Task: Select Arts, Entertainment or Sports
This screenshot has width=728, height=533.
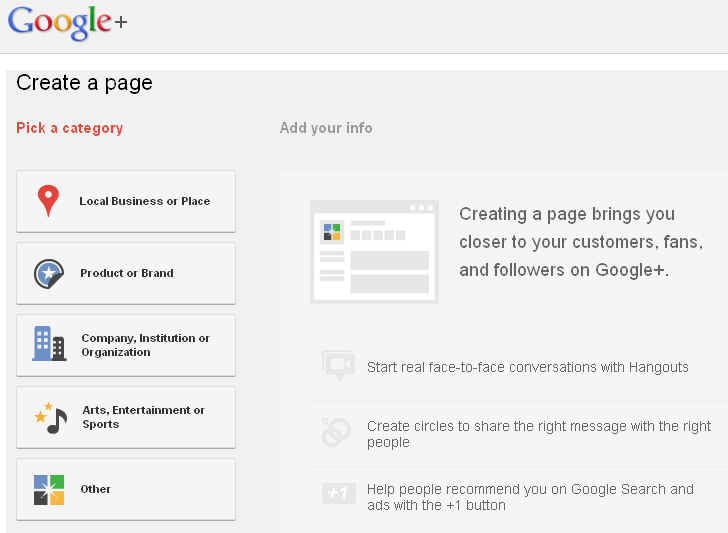Action: [126, 417]
